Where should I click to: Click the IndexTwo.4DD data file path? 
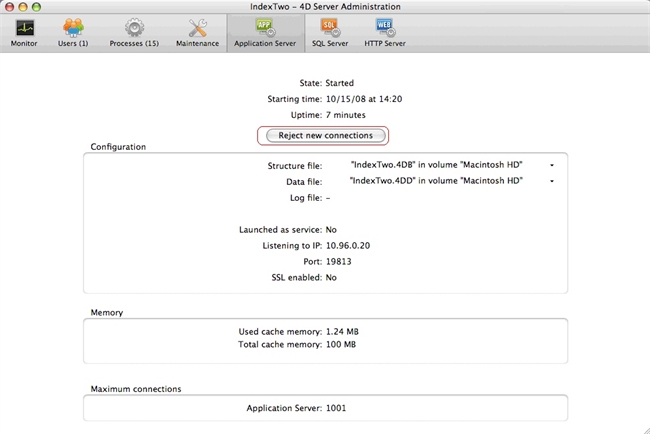(x=436, y=181)
